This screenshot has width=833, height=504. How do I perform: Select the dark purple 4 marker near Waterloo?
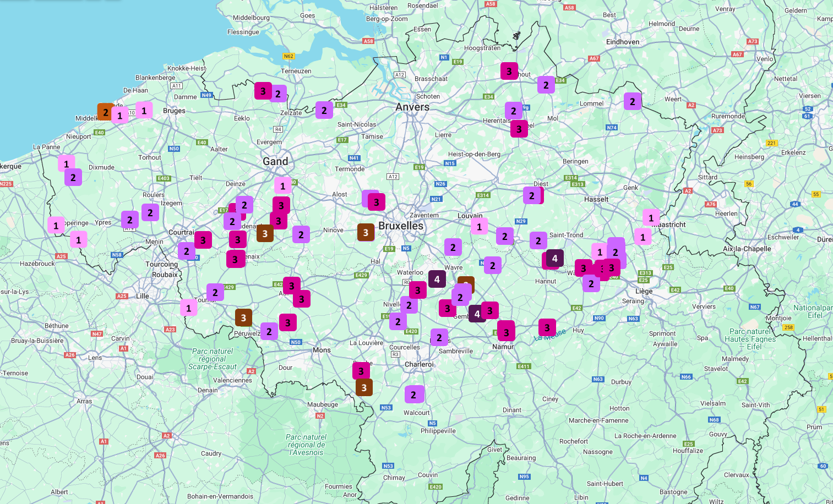coord(437,279)
